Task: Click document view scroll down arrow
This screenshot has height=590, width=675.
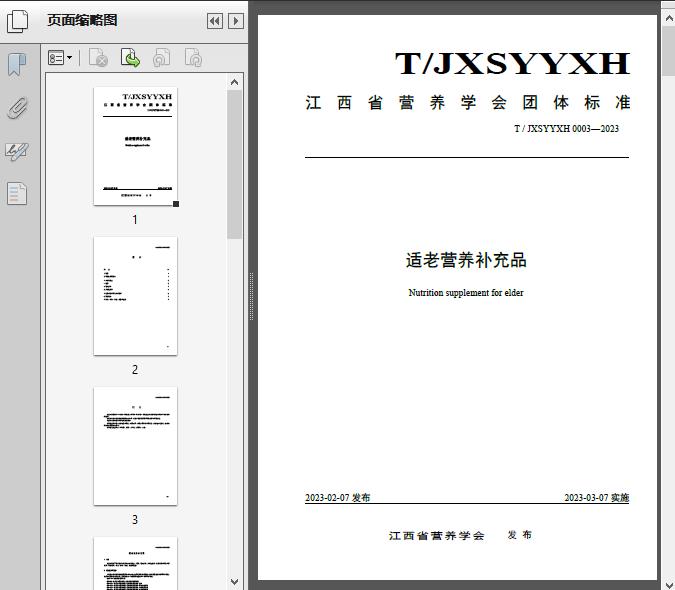Action: pos(669,584)
